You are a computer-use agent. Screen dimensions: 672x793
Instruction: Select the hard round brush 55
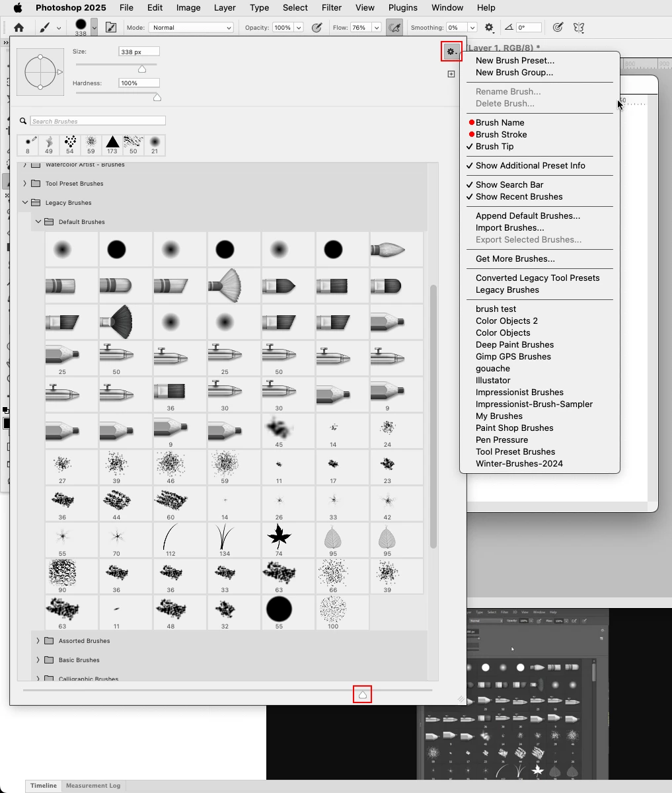279,611
